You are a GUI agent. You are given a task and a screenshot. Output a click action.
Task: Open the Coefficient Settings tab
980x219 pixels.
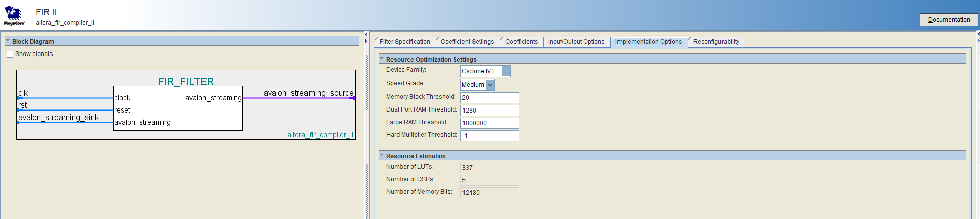(467, 42)
